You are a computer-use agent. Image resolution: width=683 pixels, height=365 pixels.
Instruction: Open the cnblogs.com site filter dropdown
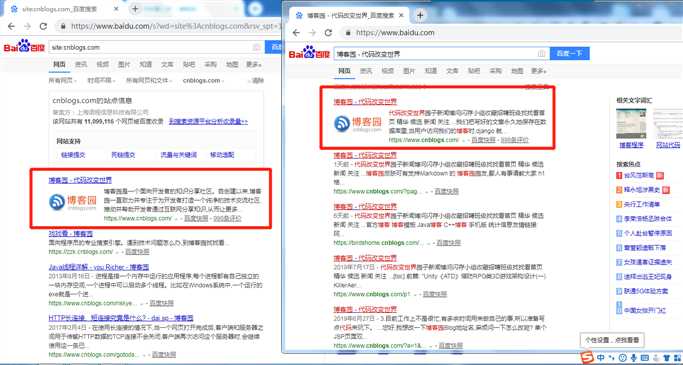[x=203, y=81]
